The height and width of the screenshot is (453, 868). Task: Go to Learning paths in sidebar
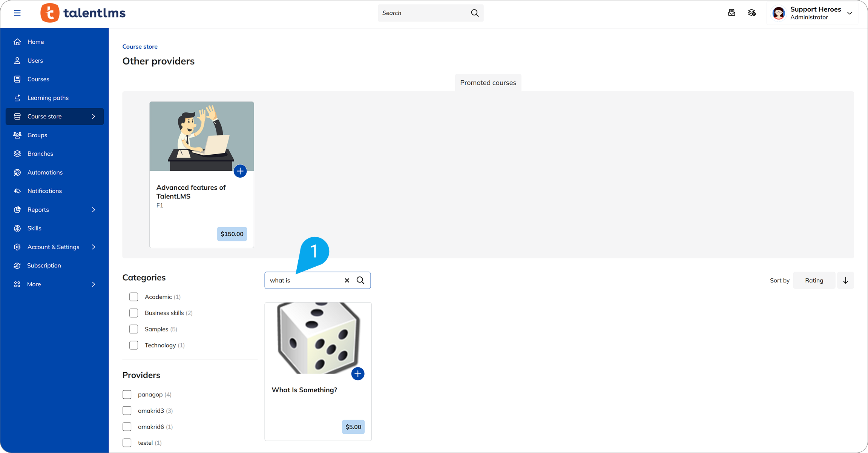click(48, 98)
